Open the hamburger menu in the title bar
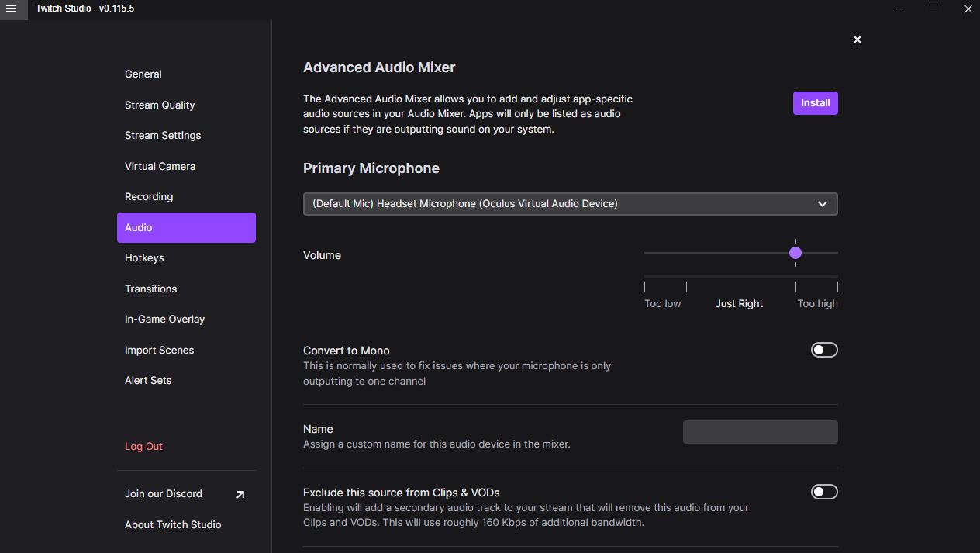This screenshot has width=980, height=553. [11, 10]
